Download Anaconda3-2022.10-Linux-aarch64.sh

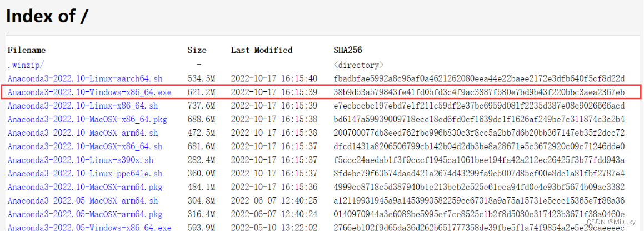(86, 78)
